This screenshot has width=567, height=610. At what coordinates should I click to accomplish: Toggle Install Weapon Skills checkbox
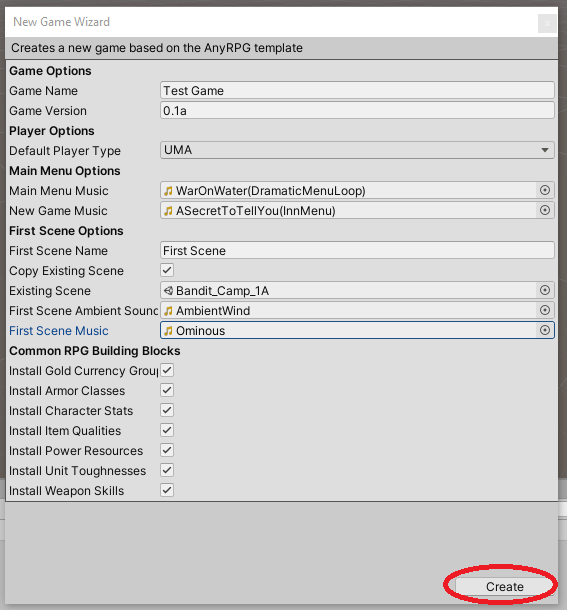click(167, 490)
